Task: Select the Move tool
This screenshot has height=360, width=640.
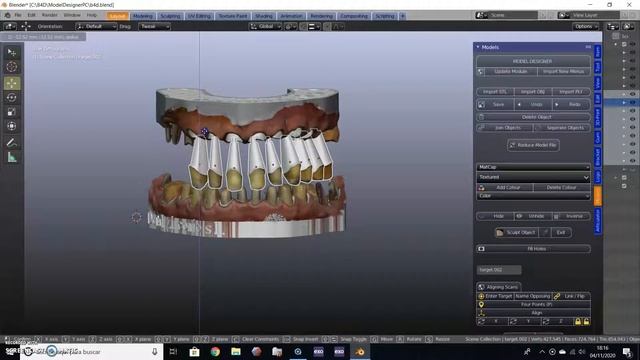Action: (x=12, y=83)
